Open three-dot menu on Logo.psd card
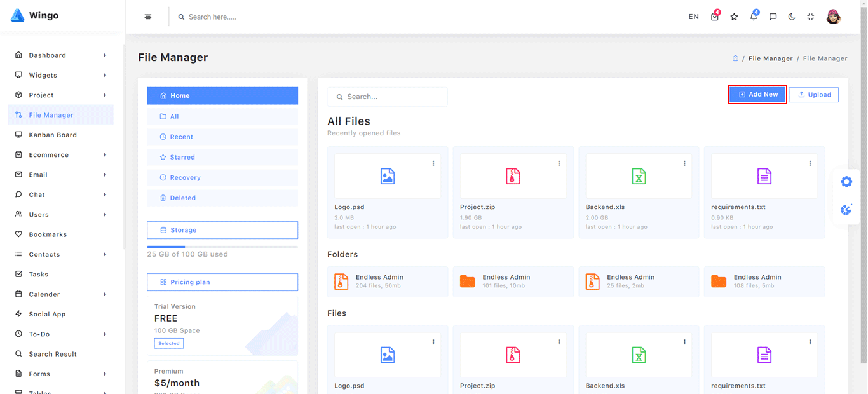868x394 pixels. [433, 163]
